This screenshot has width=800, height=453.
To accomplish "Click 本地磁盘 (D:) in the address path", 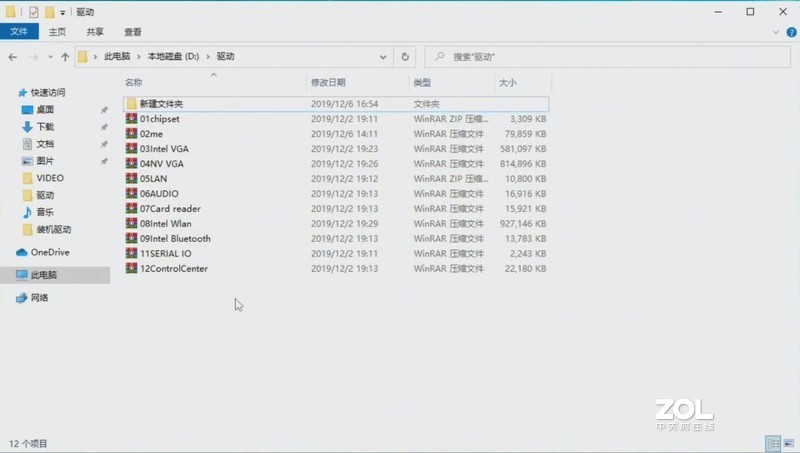I will coord(173,56).
